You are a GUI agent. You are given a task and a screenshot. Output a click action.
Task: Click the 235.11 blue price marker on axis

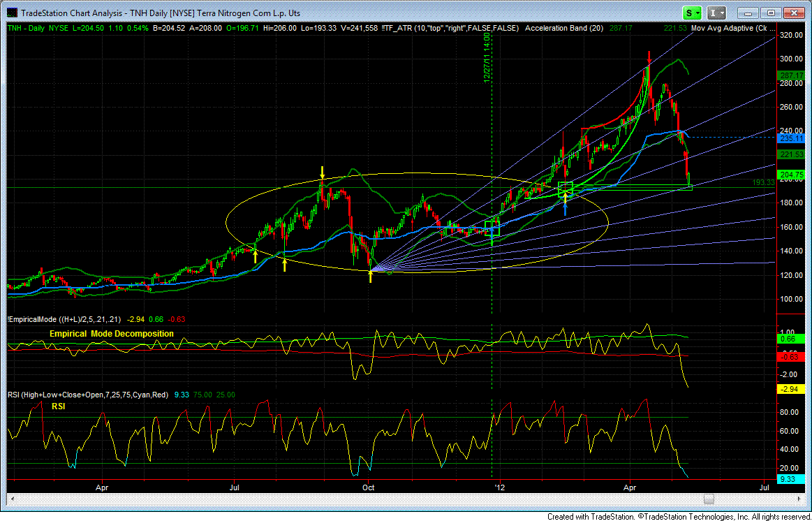pos(791,138)
